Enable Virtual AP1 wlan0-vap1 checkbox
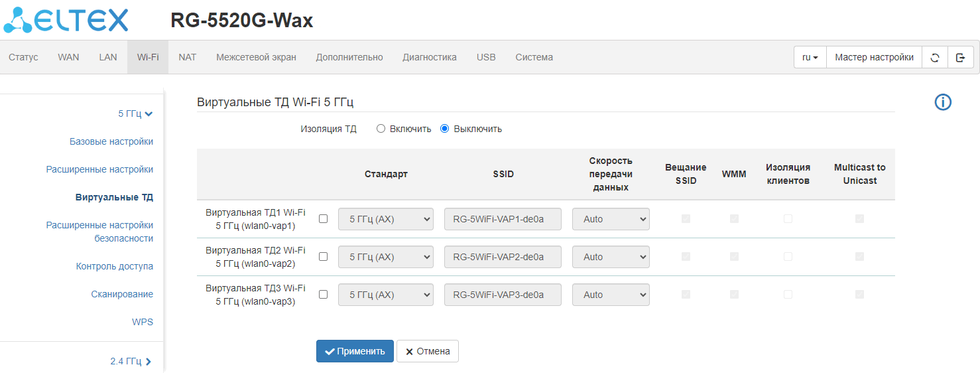Viewport: 980px width, 373px height. tap(323, 219)
